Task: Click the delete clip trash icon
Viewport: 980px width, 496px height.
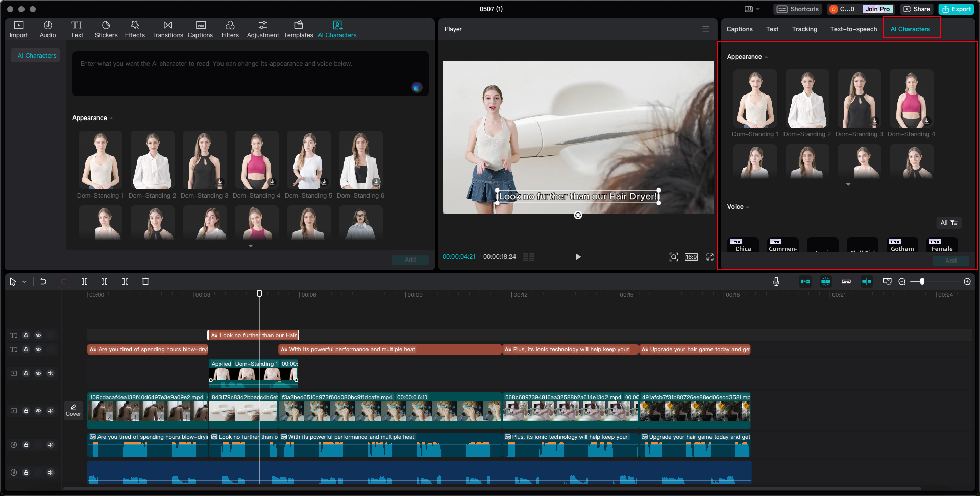Action: (x=145, y=281)
